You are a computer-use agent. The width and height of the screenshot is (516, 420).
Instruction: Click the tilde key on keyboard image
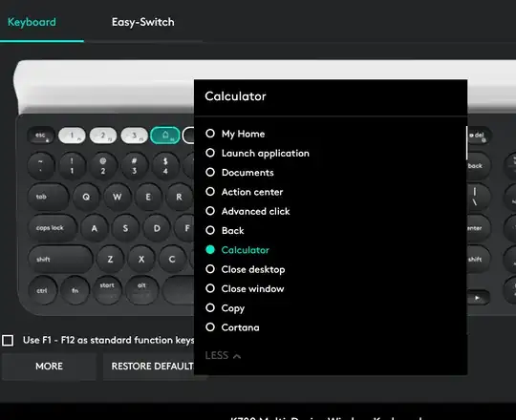(x=40, y=166)
